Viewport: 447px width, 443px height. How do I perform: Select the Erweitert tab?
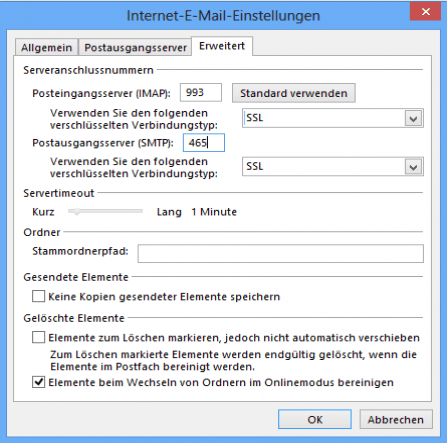pos(222,46)
